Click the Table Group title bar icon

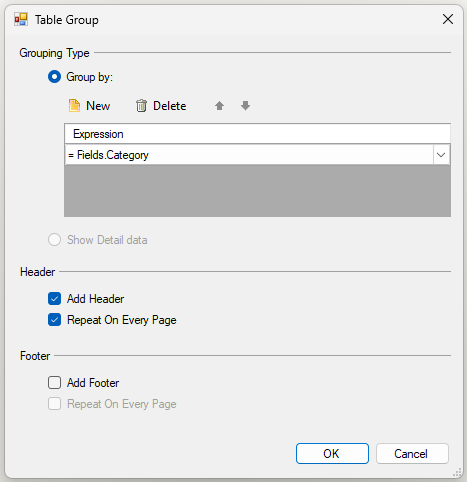pyautogui.click(x=21, y=19)
